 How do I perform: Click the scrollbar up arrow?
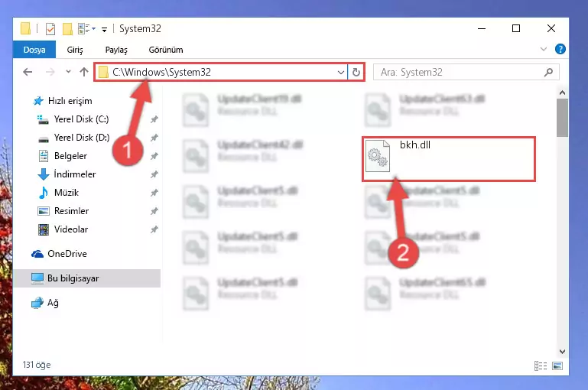[x=562, y=93]
